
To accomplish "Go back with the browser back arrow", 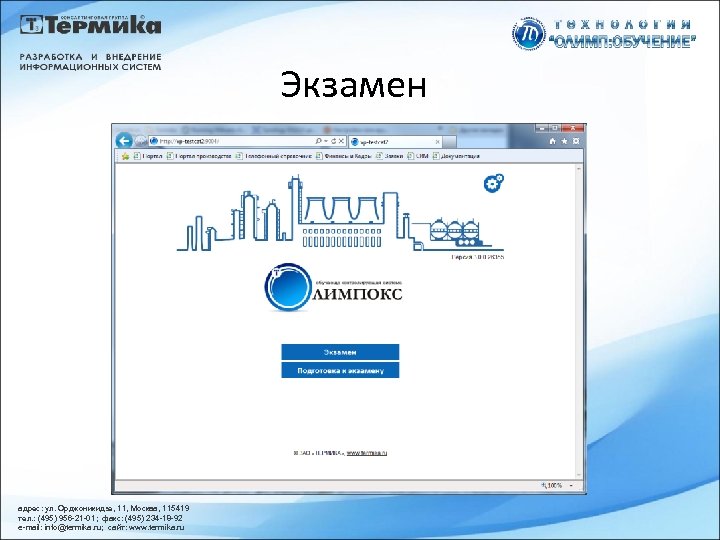I will click(124, 141).
